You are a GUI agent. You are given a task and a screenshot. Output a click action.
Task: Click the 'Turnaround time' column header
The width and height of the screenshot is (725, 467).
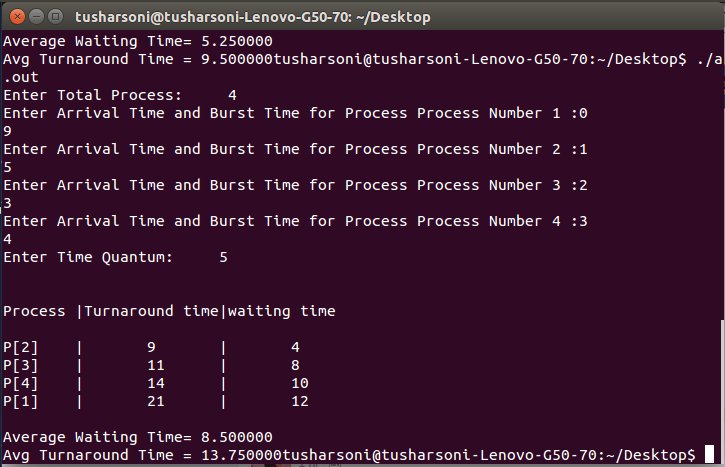[x=151, y=311]
